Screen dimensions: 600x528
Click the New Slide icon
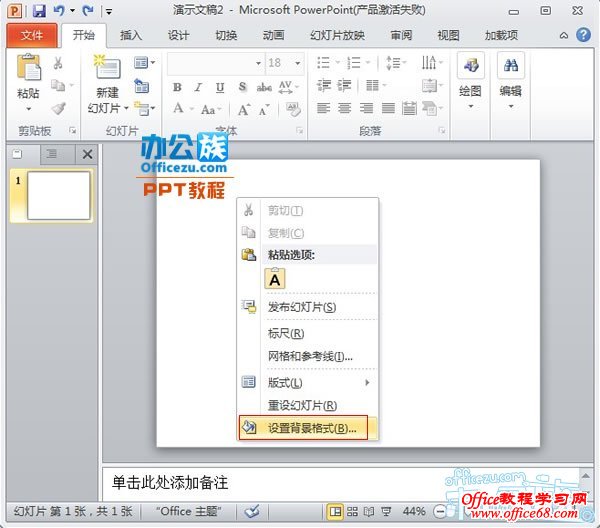pyautogui.click(x=107, y=70)
